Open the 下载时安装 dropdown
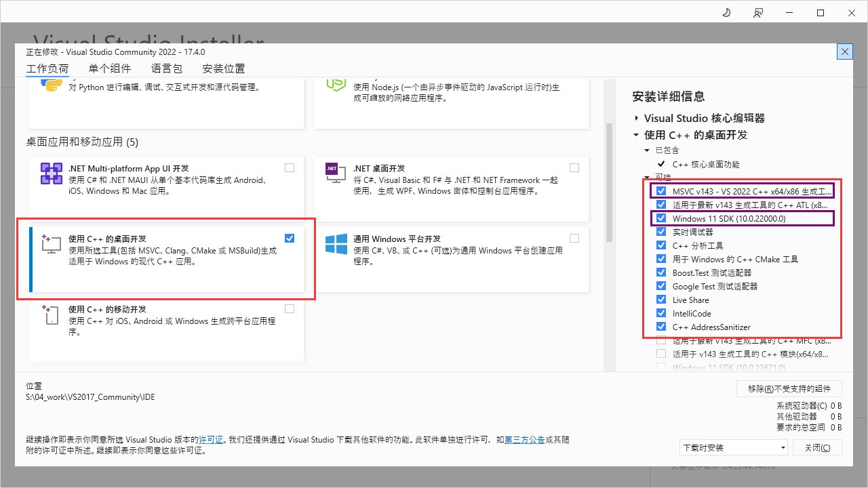868x488 pixels. coord(734,447)
